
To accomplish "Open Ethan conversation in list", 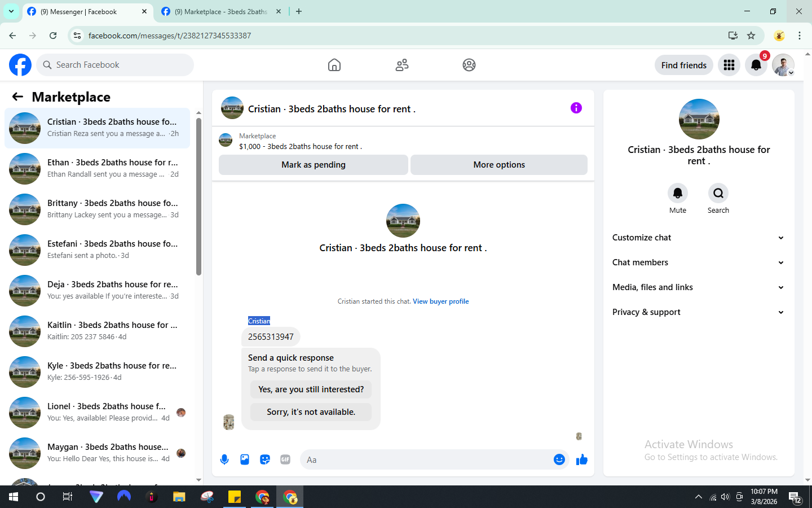I will click(97, 169).
